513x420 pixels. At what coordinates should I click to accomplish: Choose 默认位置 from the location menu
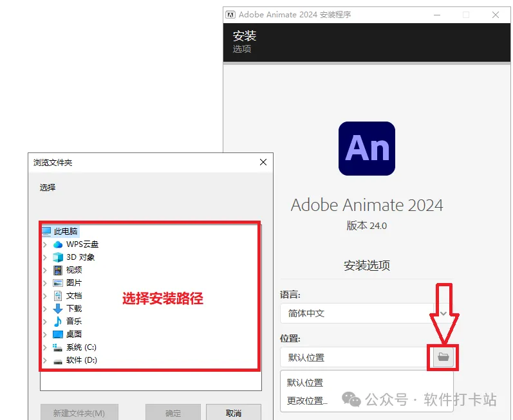click(305, 383)
